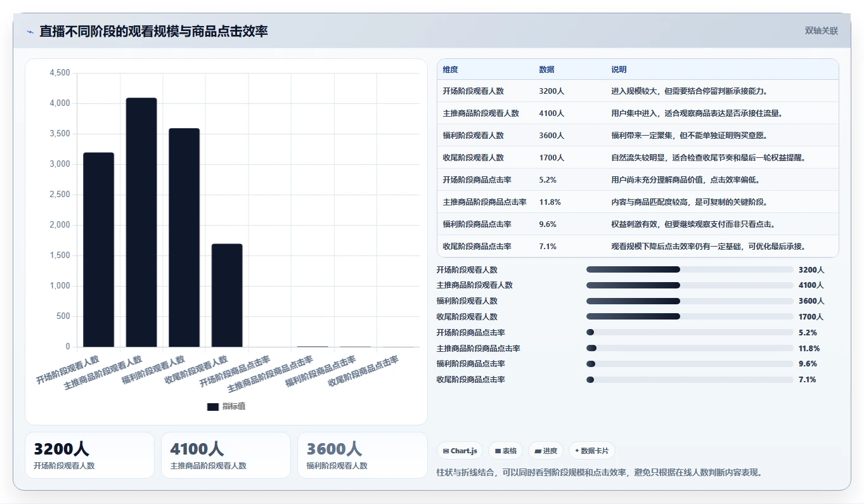Image resolution: width=864 pixels, height=504 pixels.
Task: Click the 双轴关联 label in the header
Action: tap(821, 31)
